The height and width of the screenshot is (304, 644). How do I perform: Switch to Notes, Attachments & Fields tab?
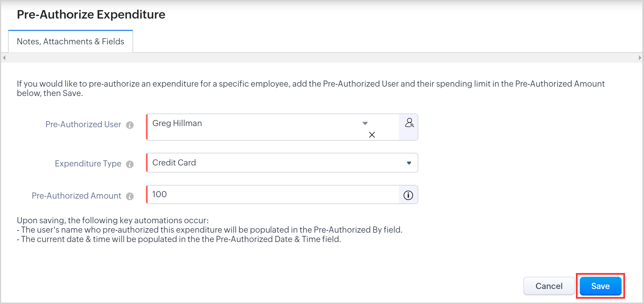(x=70, y=42)
